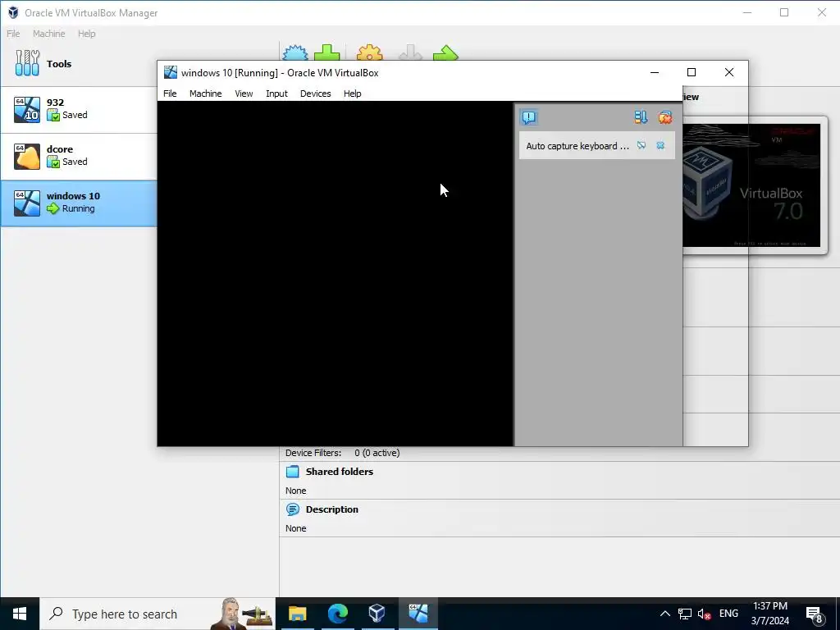Open File Explorer from the taskbar
The image size is (840, 630).
(x=297, y=614)
